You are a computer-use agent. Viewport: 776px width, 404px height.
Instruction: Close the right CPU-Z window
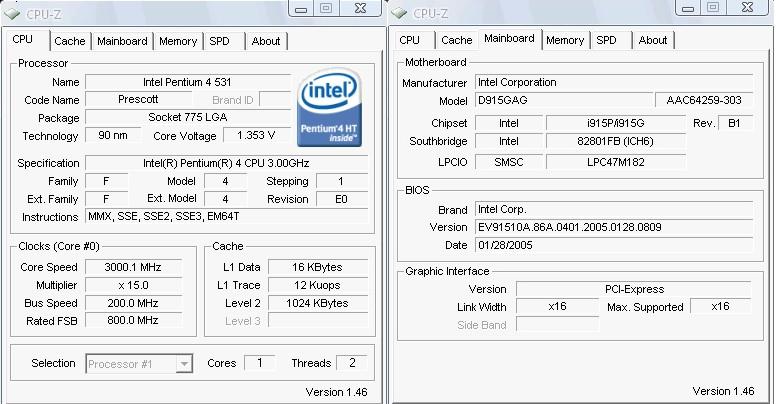pyautogui.click(x=748, y=7)
